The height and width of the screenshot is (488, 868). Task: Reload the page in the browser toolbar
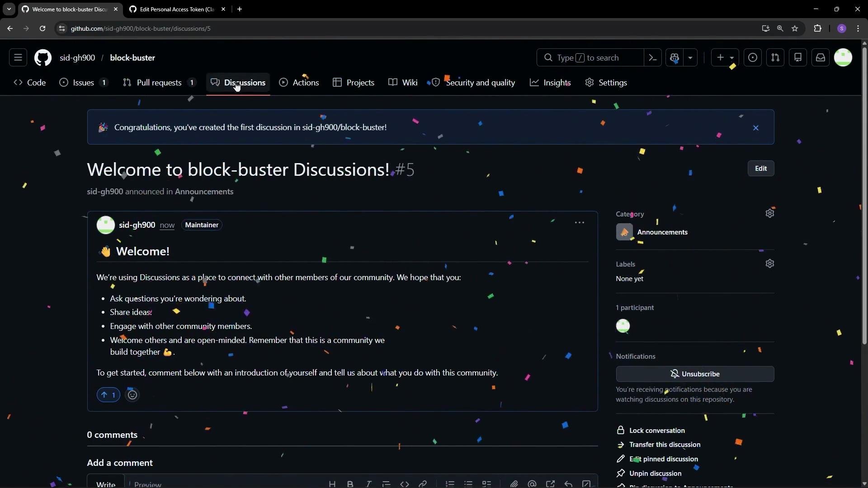tap(42, 28)
